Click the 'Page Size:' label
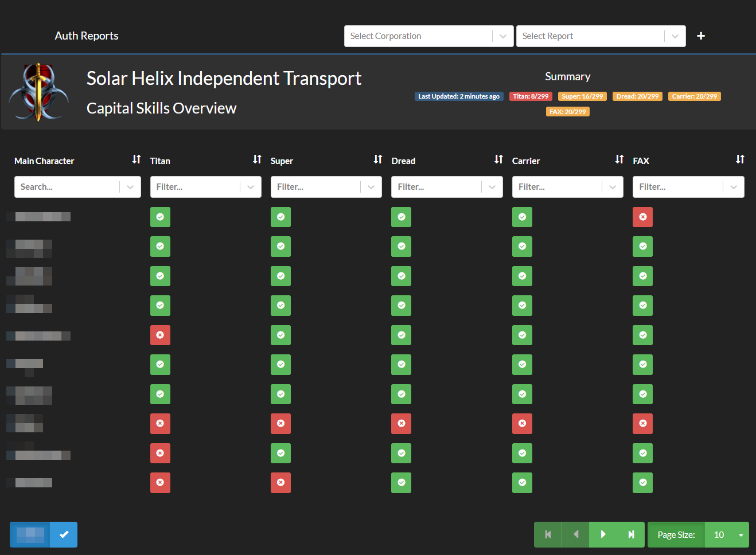Image resolution: width=756 pixels, height=555 pixels. point(676,534)
